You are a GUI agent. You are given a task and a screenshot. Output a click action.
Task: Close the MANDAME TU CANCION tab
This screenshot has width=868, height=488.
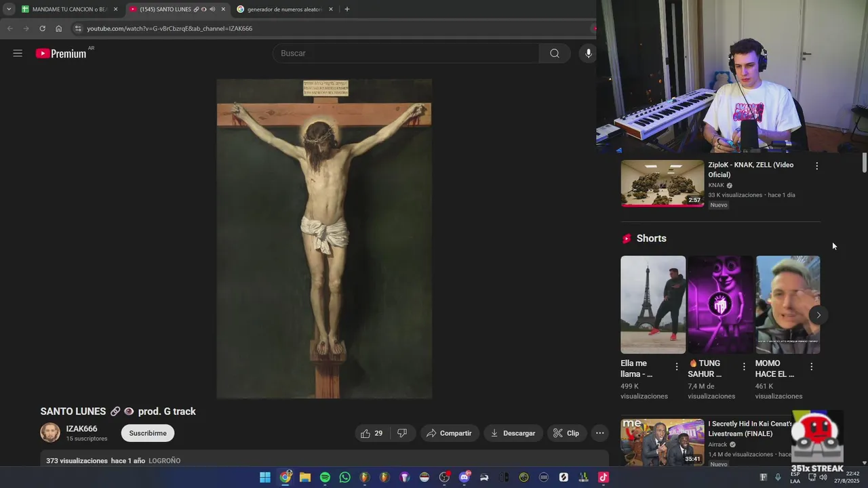point(115,9)
